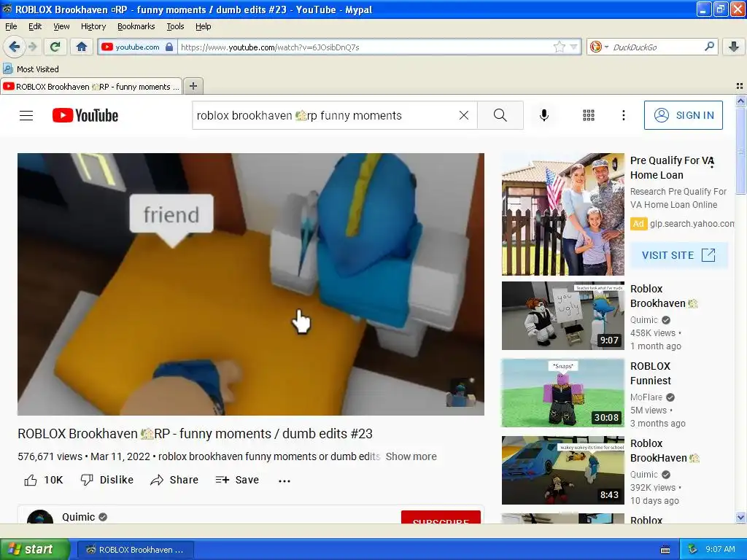747x560 pixels.
Task: Select the ROBLOX Brookhaven browser tab
Action: (91, 87)
